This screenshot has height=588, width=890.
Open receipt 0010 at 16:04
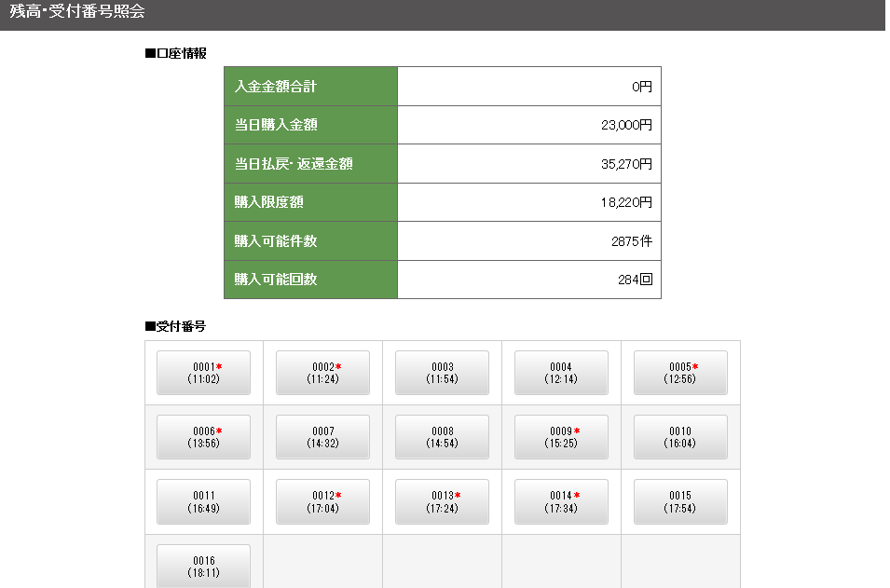[680, 437]
